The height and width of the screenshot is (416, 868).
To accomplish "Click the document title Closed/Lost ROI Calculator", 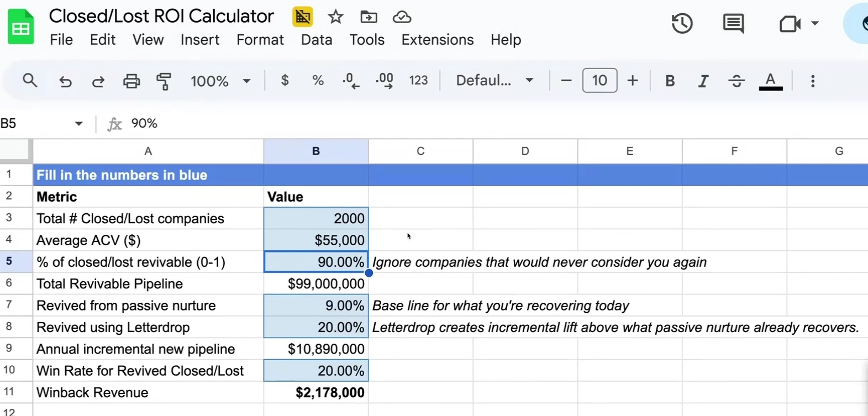I will 161,16.
